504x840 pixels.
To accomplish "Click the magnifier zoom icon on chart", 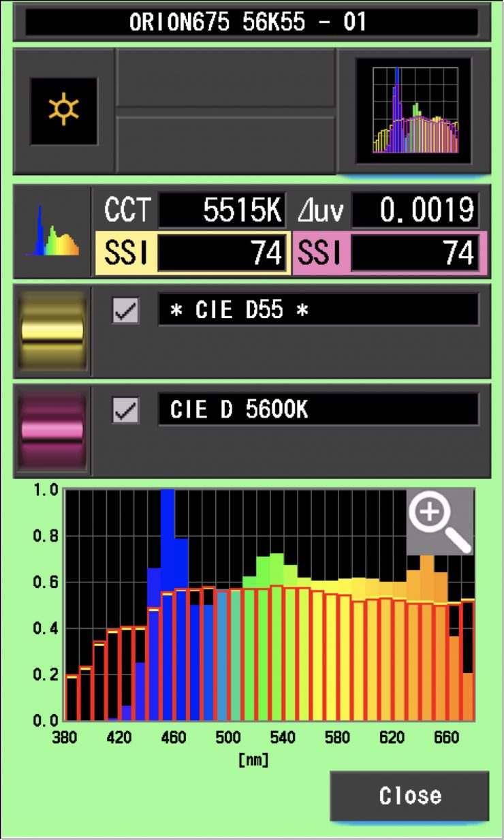I will tap(440, 521).
